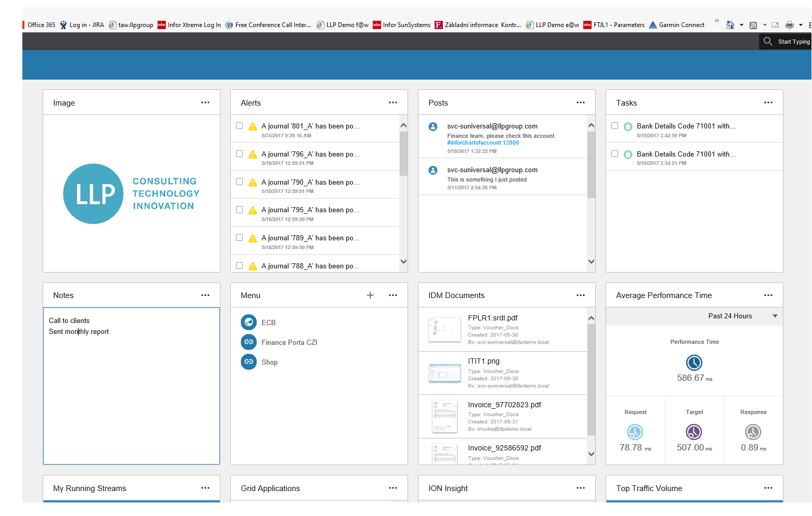The height and width of the screenshot is (516, 812).
Task: Click the Response time icon
Action: tap(753, 432)
